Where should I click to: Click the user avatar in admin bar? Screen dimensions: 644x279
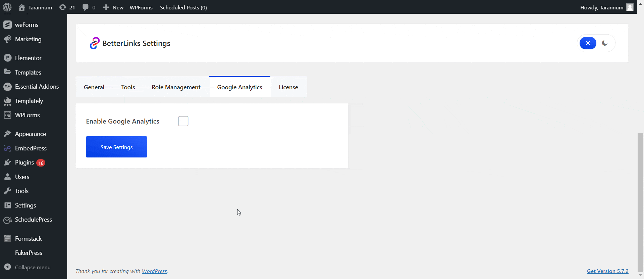point(630,7)
